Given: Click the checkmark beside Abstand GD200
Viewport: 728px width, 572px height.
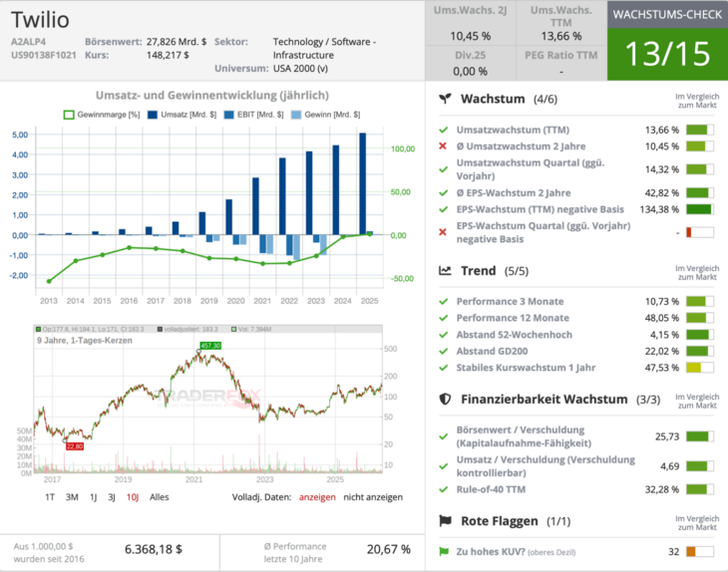Looking at the screenshot, I should point(444,351).
